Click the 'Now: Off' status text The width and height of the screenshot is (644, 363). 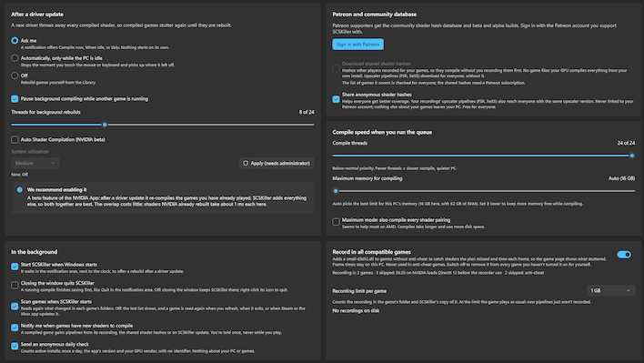[x=20, y=175]
